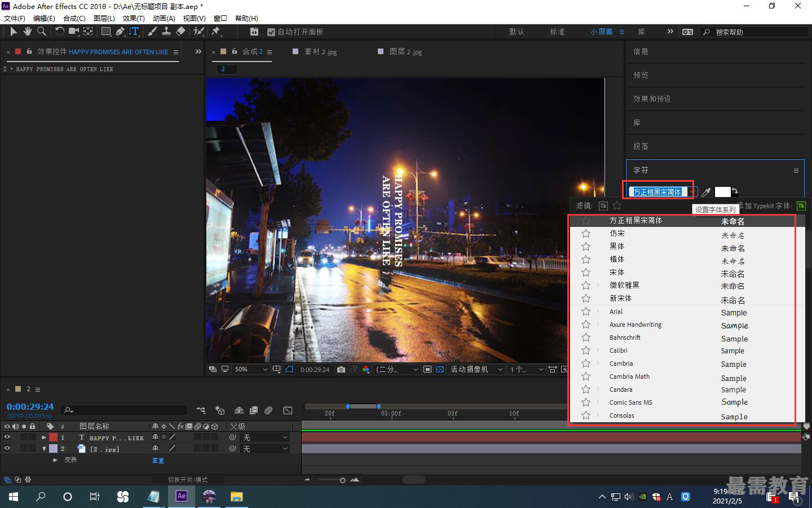Open parent dropdown for layer 1

(x=265, y=437)
